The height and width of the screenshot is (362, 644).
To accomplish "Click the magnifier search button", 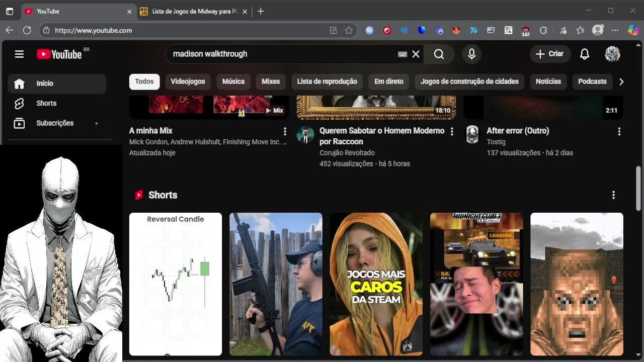I will click(x=439, y=54).
